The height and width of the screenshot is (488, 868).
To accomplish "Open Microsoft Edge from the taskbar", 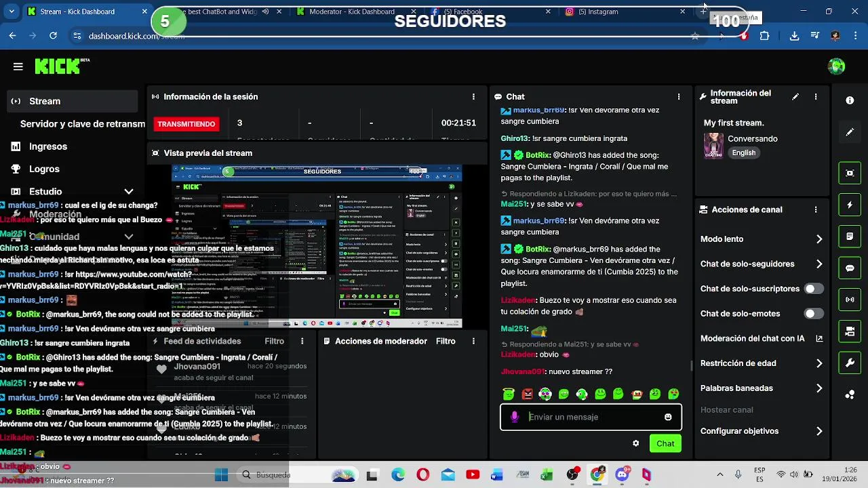I will (x=397, y=475).
